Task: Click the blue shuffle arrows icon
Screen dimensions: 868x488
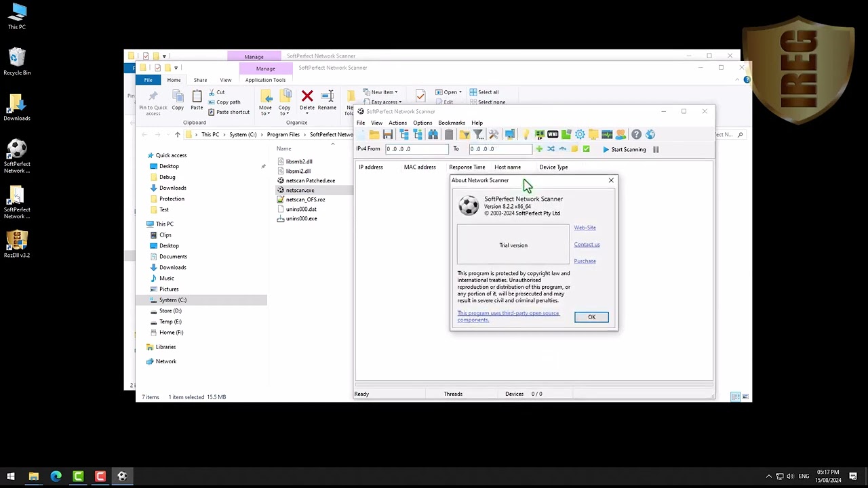Action: [x=551, y=149]
